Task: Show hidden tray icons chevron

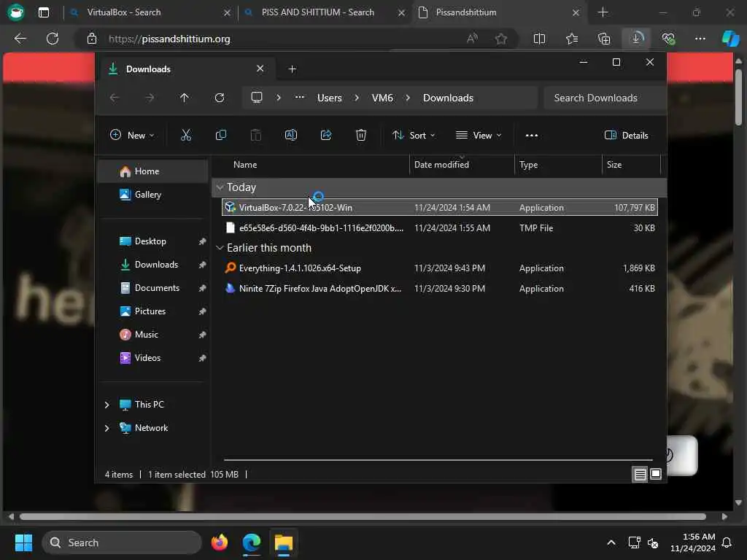Action: 611,542
